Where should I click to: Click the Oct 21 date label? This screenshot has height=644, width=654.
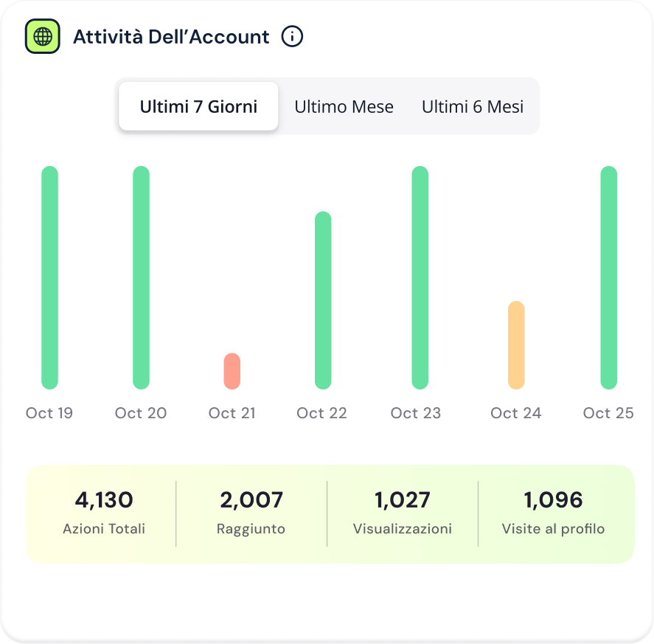click(x=232, y=413)
